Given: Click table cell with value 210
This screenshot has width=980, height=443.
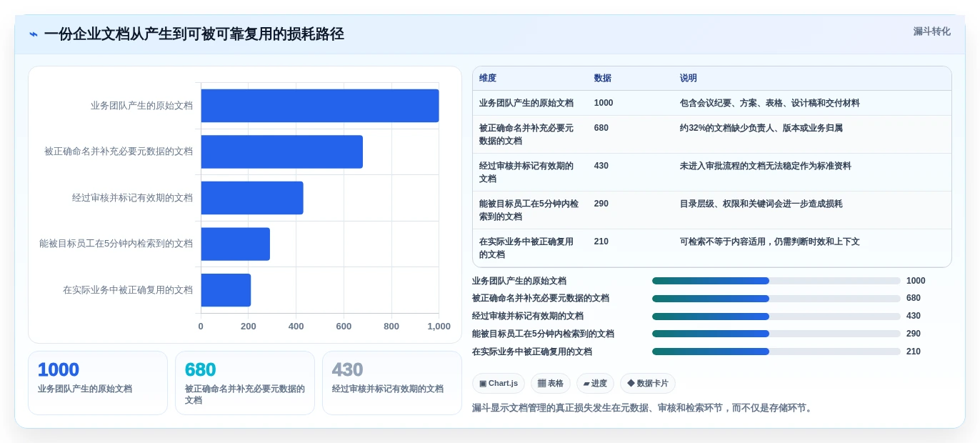Looking at the screenshot, I should tap(601, 242).
